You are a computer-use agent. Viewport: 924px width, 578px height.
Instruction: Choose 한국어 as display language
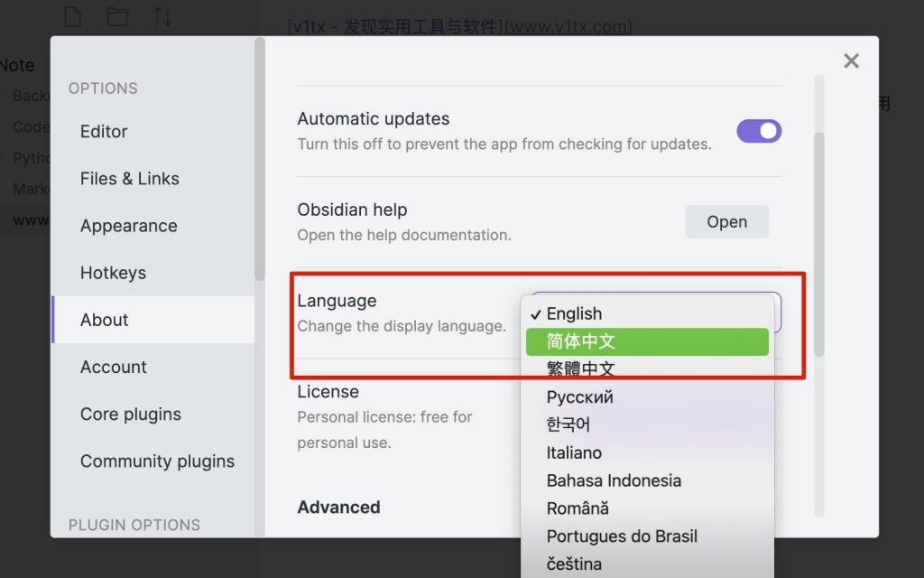click(647, 424)
